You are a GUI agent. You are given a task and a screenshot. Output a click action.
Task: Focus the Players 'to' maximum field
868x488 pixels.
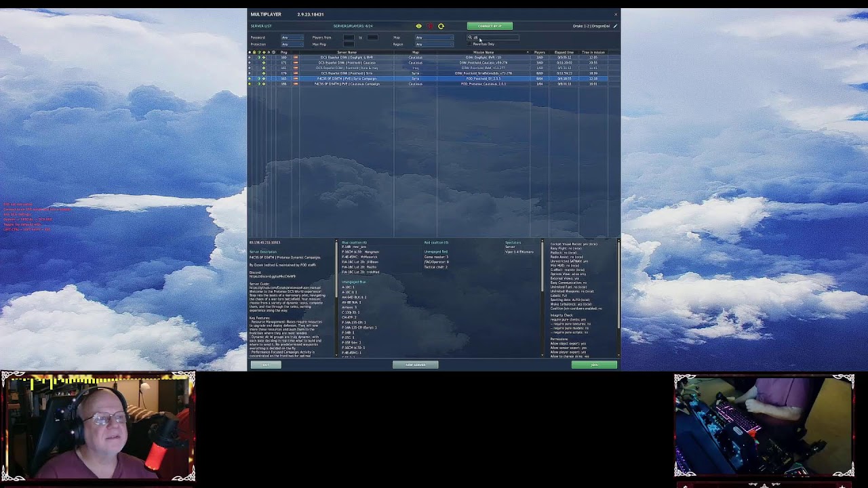[372, 37]
